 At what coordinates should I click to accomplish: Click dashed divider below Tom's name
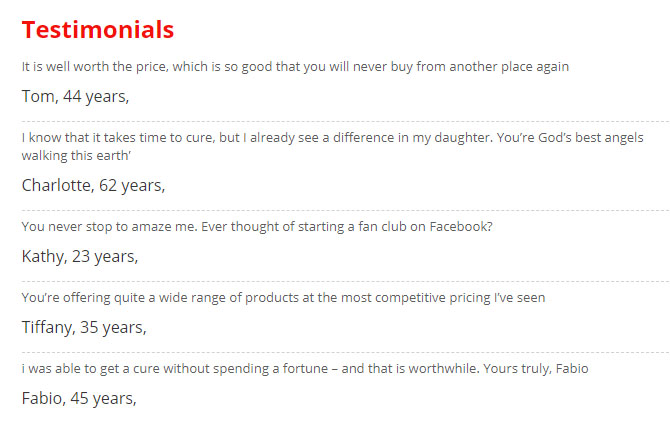click(x=345, y=122)
